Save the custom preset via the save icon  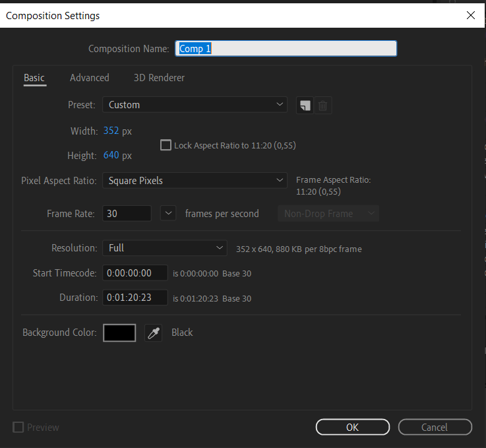click(x=305, y=106)
